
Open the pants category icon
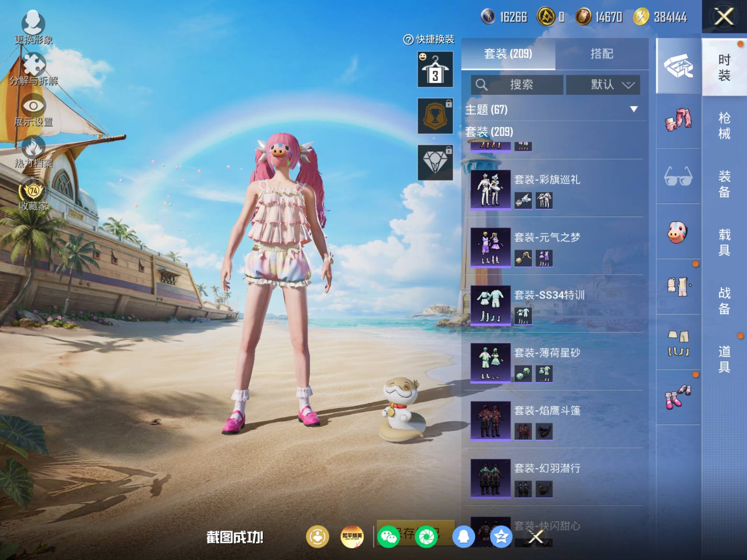[x=678, y=342]
